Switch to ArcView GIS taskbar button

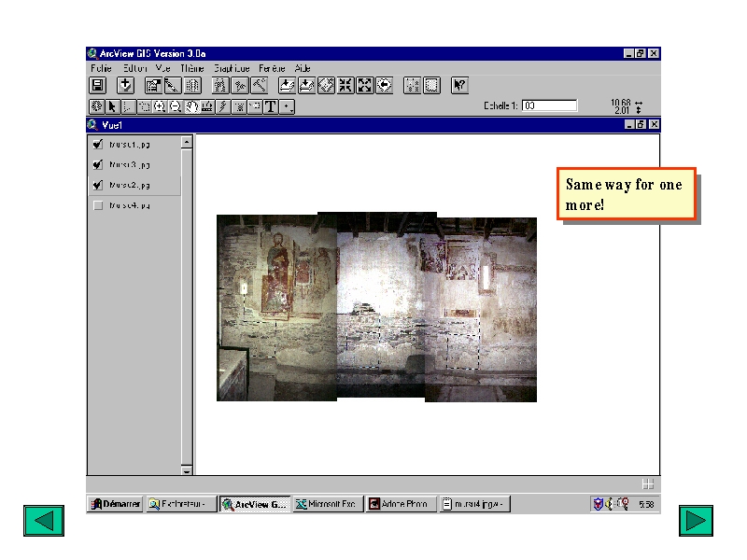click(255, 504)
